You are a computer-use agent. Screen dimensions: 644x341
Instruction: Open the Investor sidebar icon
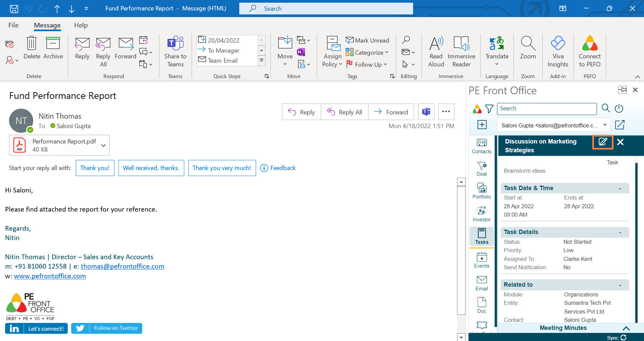click(482, 214)
